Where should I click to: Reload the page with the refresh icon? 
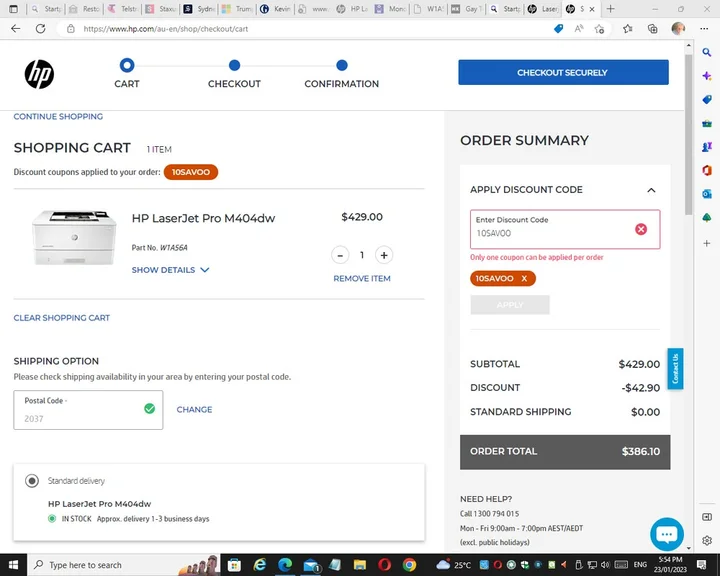point(40,28)
